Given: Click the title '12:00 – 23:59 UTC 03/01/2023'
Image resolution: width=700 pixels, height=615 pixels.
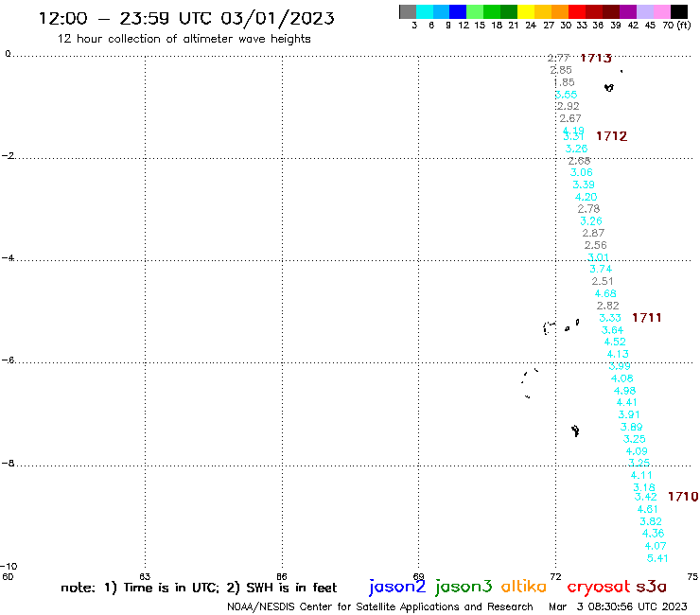Looking at the screenshot, I should point(186,19).
